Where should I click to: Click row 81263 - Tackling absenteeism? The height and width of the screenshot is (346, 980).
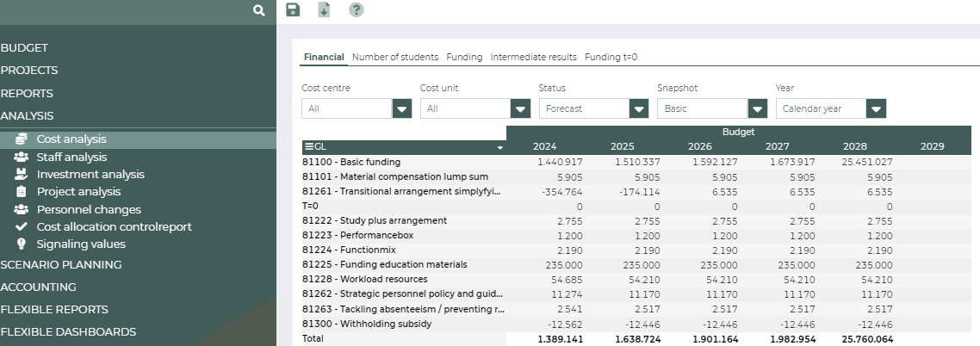[x=402, y=308]
